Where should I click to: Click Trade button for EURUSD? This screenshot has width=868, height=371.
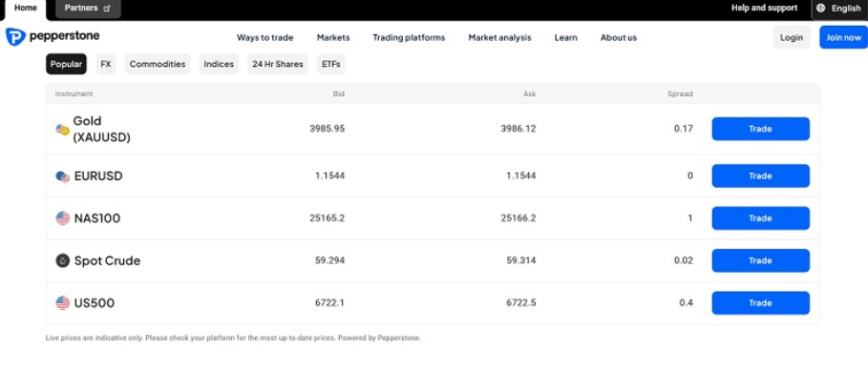click(x=761, y=175)
